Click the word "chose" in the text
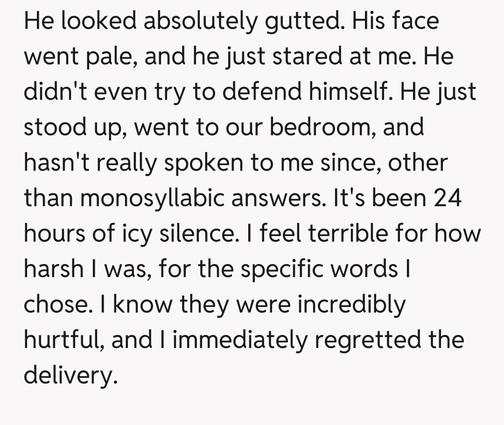 click(52, 305)
